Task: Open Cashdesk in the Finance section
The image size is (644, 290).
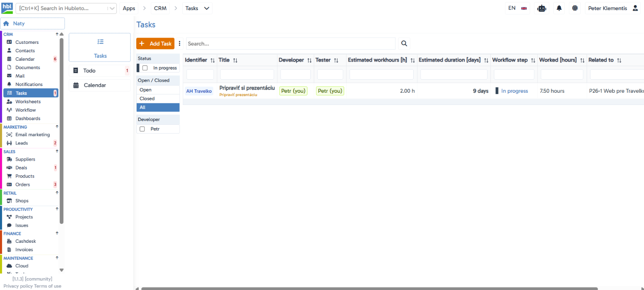Action: click(x=26, y=241)
